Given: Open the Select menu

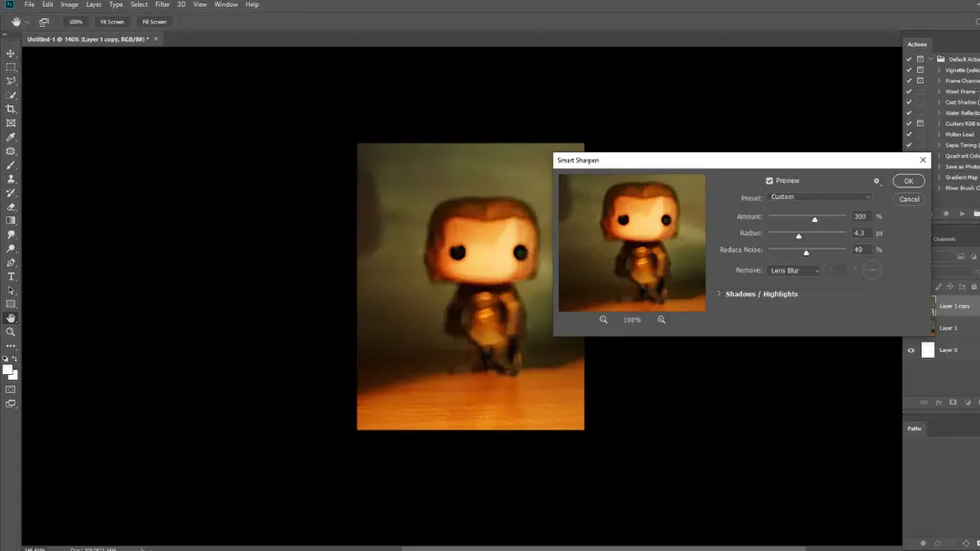Looking at the screenshot, I should pos(139,5).
